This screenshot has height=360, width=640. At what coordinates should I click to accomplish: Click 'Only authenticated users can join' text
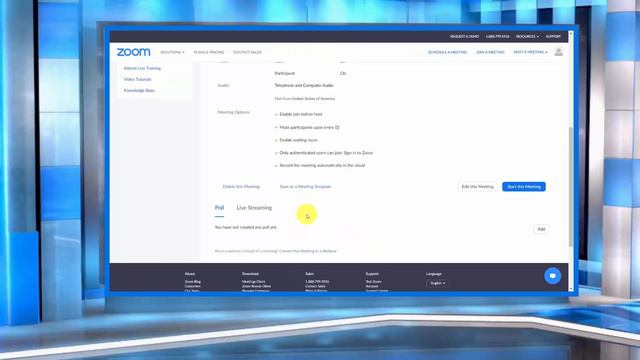coord(326,153)
